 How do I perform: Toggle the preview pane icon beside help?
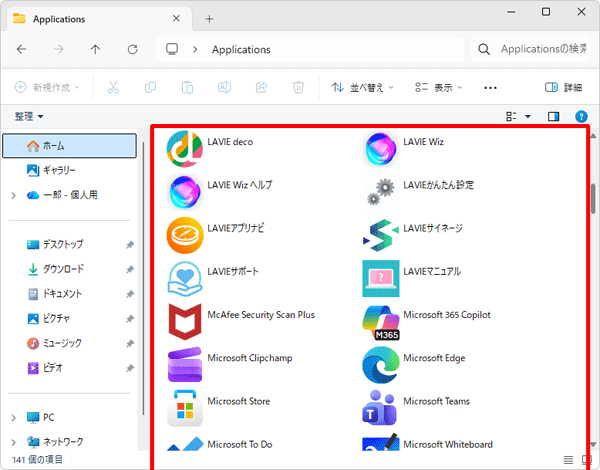pyautogui.click(x=553, y=116)
